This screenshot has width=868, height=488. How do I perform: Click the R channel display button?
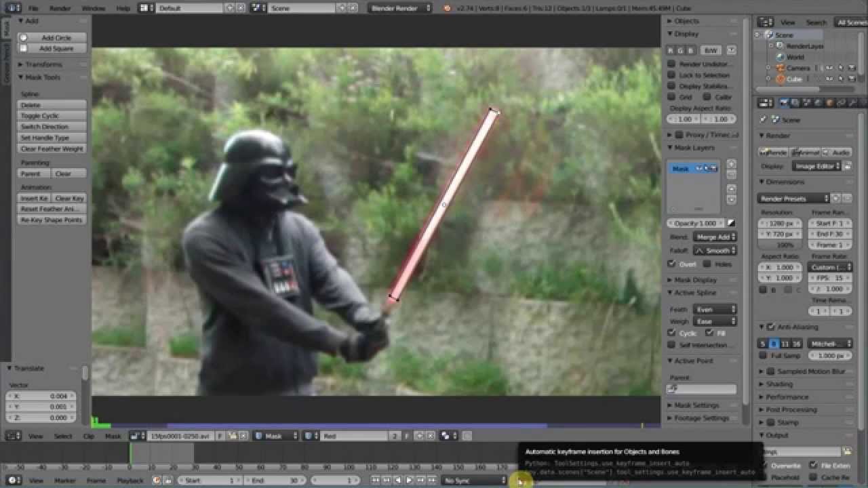[671, 51]
